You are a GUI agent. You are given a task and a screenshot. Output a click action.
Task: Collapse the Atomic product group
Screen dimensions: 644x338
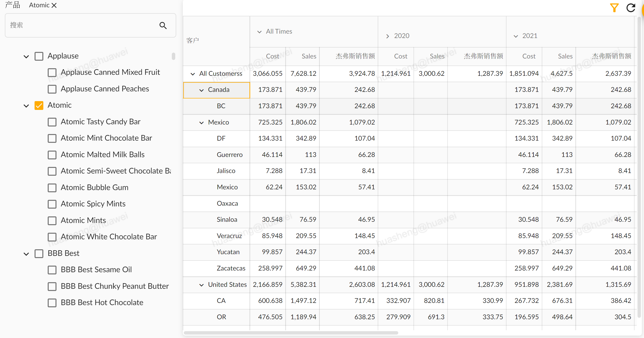coord(26,106)
